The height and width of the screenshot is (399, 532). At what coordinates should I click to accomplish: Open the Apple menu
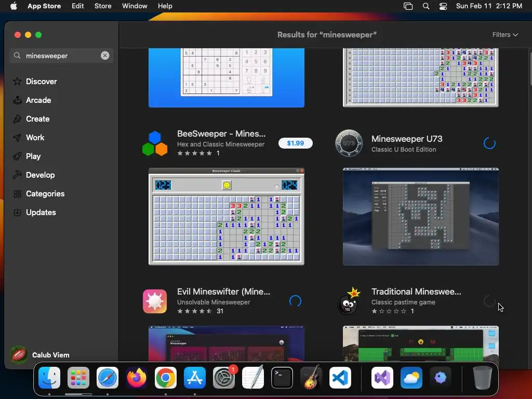pos(14,6)
